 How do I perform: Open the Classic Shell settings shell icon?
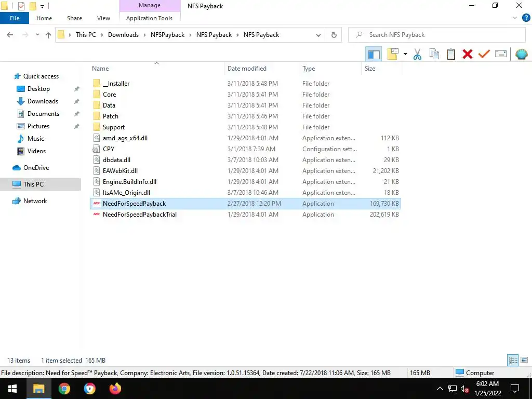pyautogui.click(x=521, y=54)
